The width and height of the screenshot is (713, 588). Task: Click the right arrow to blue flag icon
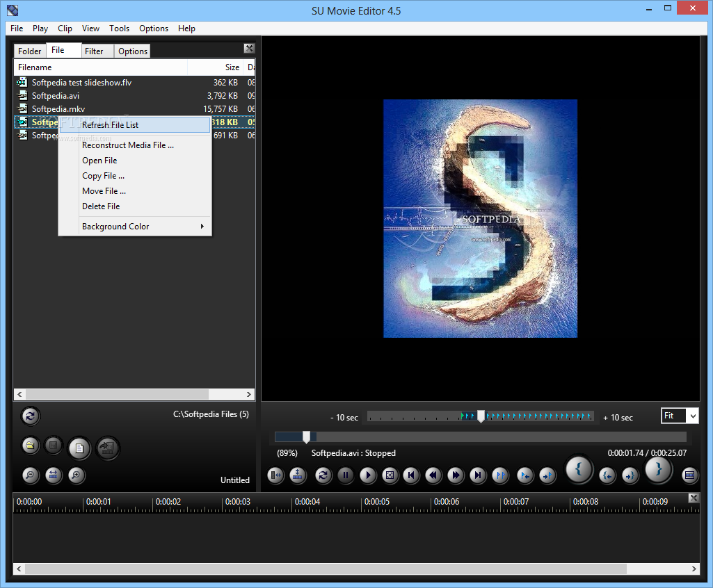click(547, 475)
